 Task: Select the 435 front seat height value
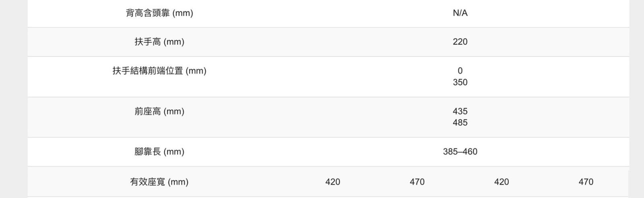tap(460, 111)
